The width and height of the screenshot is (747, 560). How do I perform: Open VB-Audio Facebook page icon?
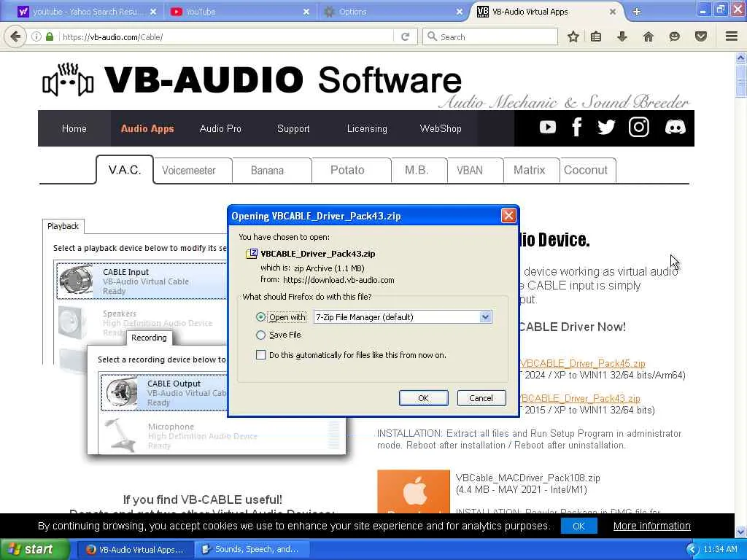click(x=576, y=127)
